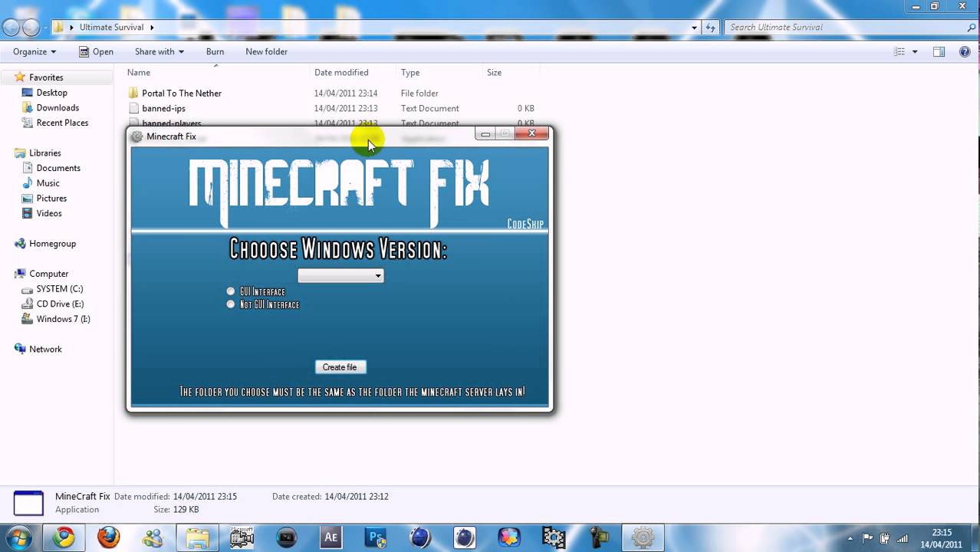The height and width of the screenshot is (552, 980).
Task: Select the SYSTEM (C:) drive
Action: pyautogui.click(x=60, y=289)
